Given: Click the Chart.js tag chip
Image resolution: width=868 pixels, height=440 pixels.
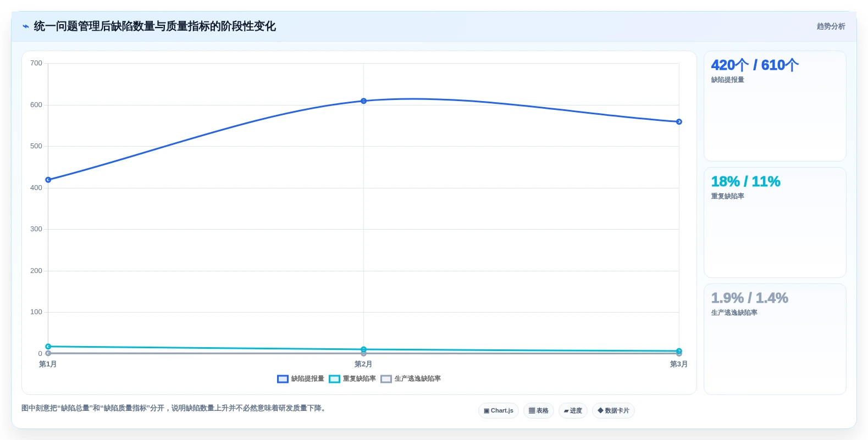Looking at the screenshot, I should click(499, 411).
